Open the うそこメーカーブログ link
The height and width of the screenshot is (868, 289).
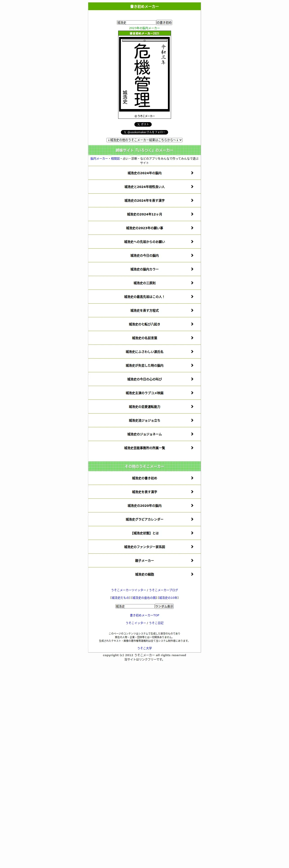pos(163,590)
